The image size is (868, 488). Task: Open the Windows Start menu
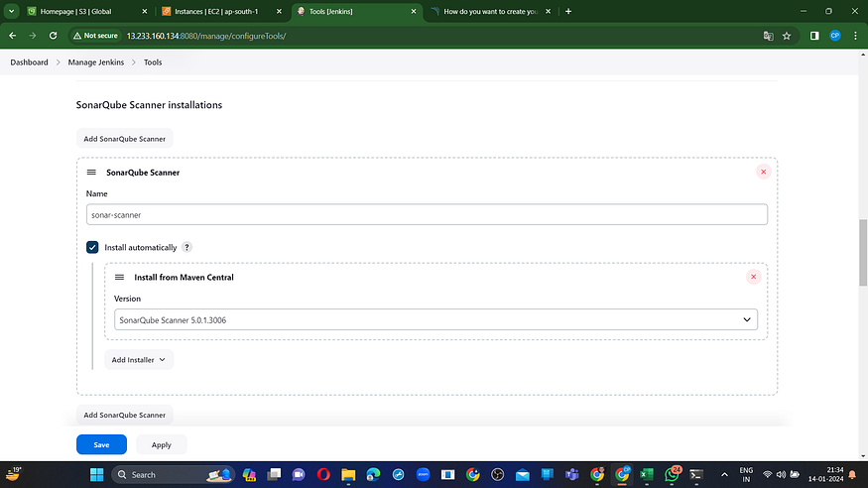click(97, 475)
